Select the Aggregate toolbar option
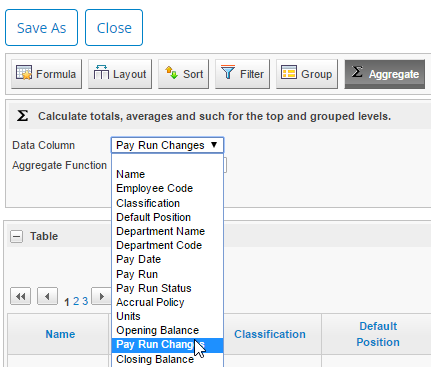Screen dimensions: 431x367 pyautogui.click(x=385, y=74)
